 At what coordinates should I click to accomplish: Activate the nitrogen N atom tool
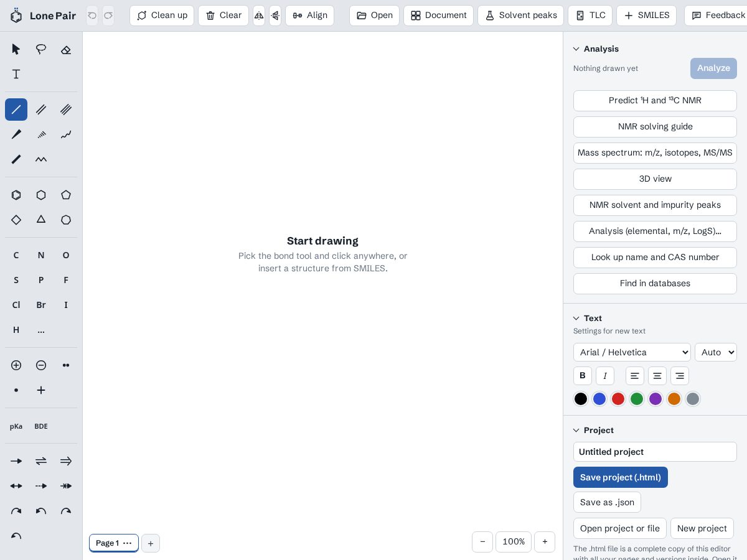point(41,255)
